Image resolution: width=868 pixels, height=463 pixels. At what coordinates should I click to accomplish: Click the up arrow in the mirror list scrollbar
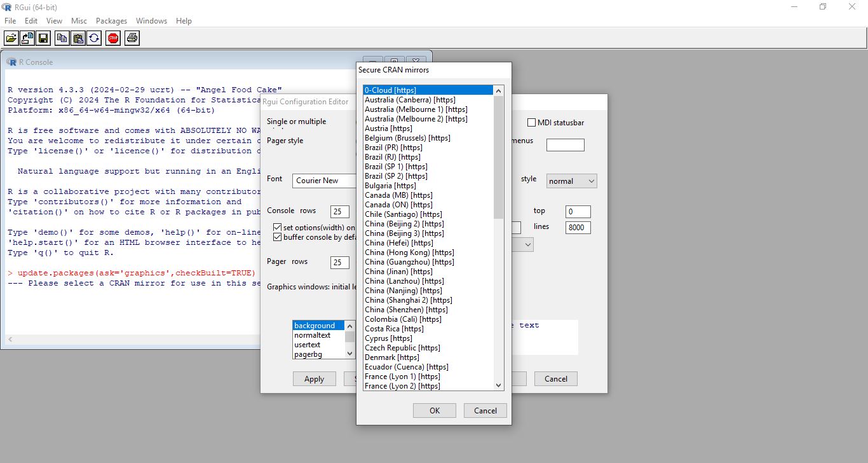tap(498, 90)
